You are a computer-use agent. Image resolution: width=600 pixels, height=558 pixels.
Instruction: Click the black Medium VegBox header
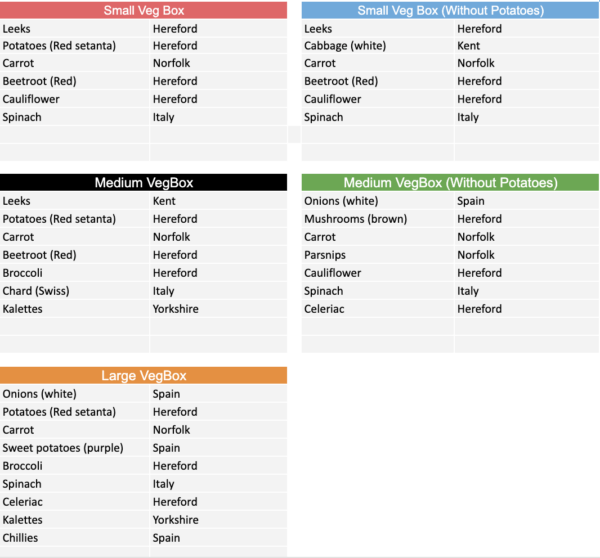pos(143,183)
